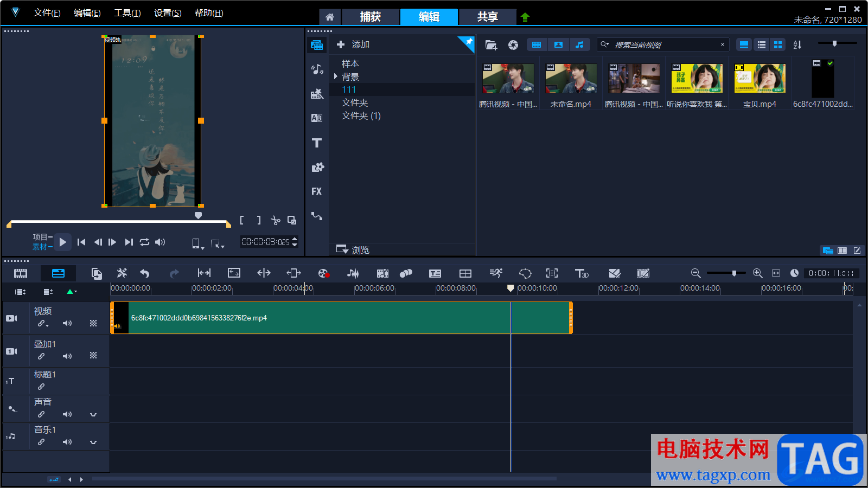Click the record/capture options icon in library toolbar

(x=513, y=45)
